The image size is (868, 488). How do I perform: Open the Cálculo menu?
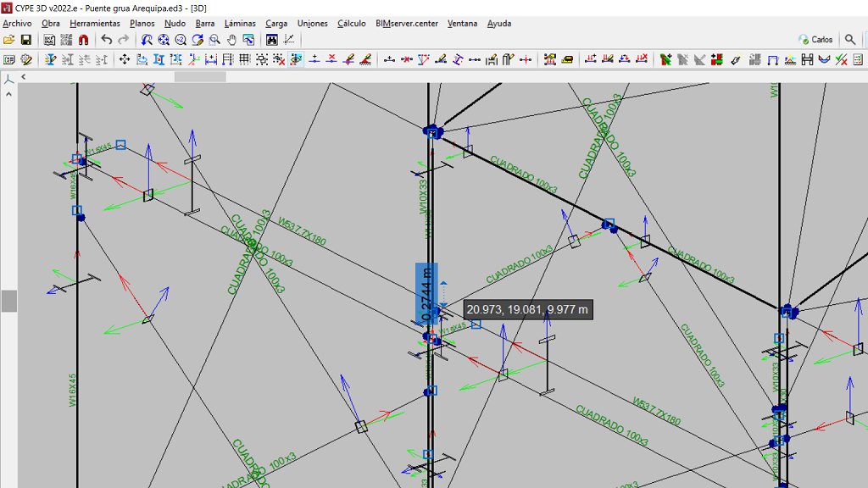tap(352, 23)
